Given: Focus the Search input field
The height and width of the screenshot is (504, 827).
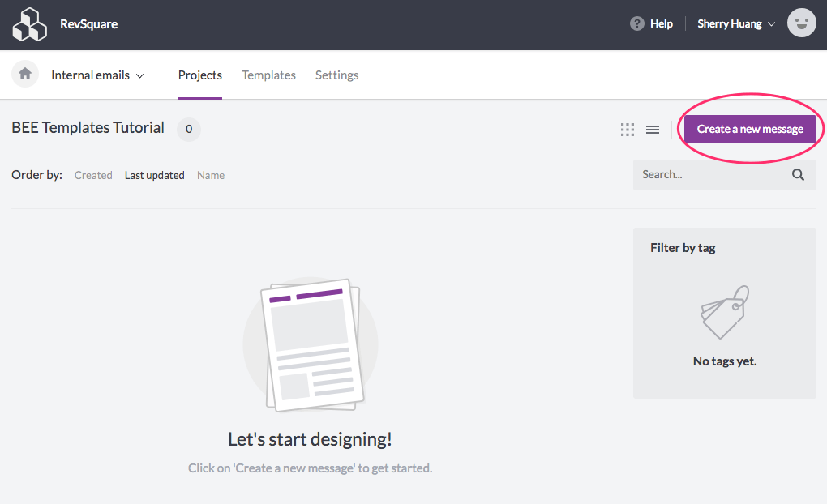Looking at the screenshot, I should coord(725,174).
